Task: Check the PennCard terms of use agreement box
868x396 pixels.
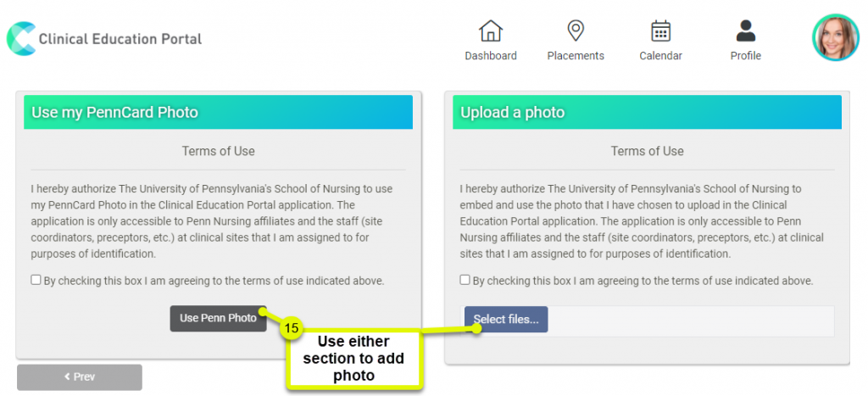Action: 36,280
